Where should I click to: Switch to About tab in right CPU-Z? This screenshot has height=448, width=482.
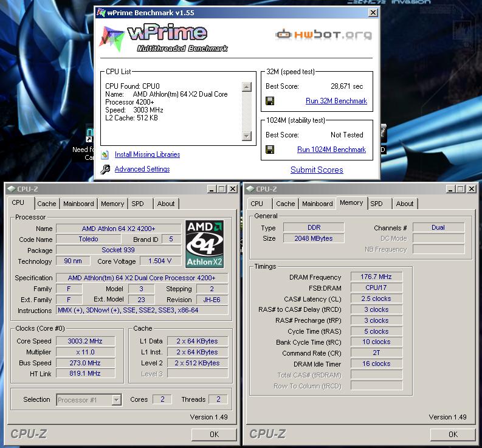(405, 204)
